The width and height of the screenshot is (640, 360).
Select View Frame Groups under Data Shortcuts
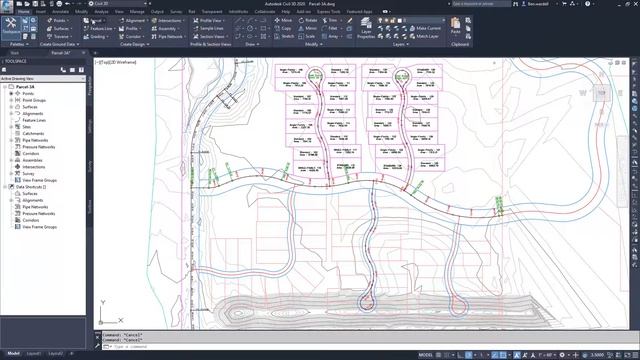pos(39,227)
